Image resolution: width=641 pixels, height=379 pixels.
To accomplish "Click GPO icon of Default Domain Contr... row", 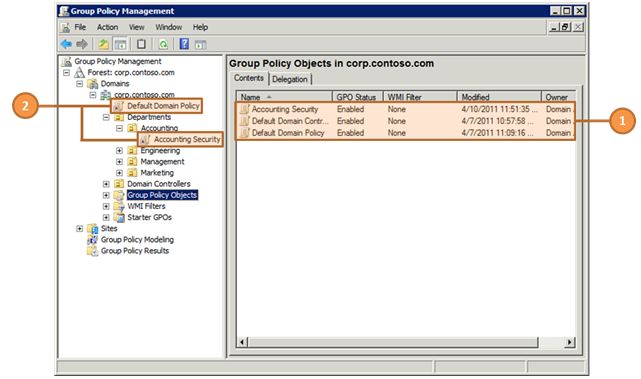I will (245, 121).
